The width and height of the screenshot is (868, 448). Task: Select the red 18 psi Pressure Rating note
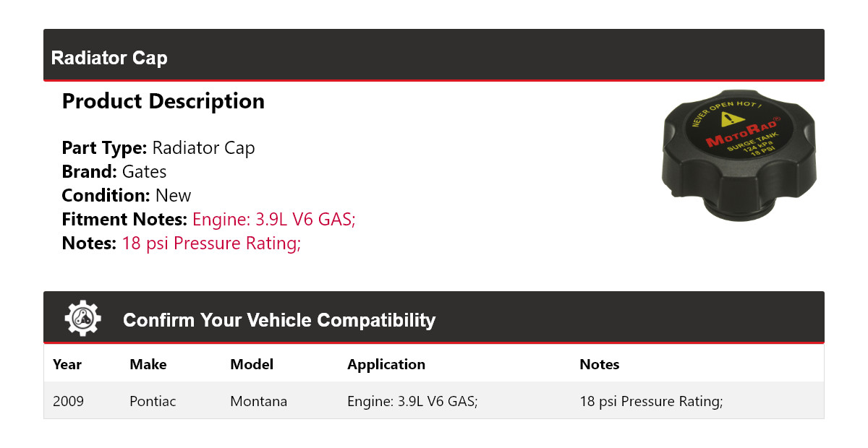coord(211,244)
